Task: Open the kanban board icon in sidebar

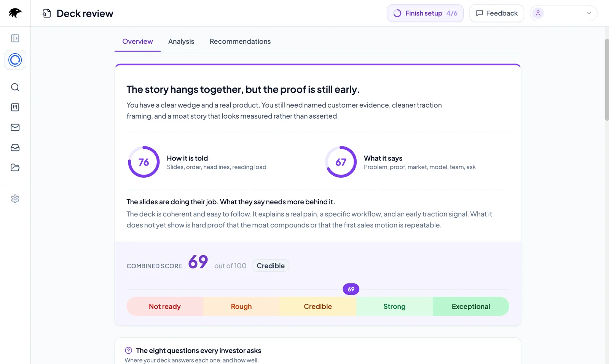Action: click(x=15, y=107)
